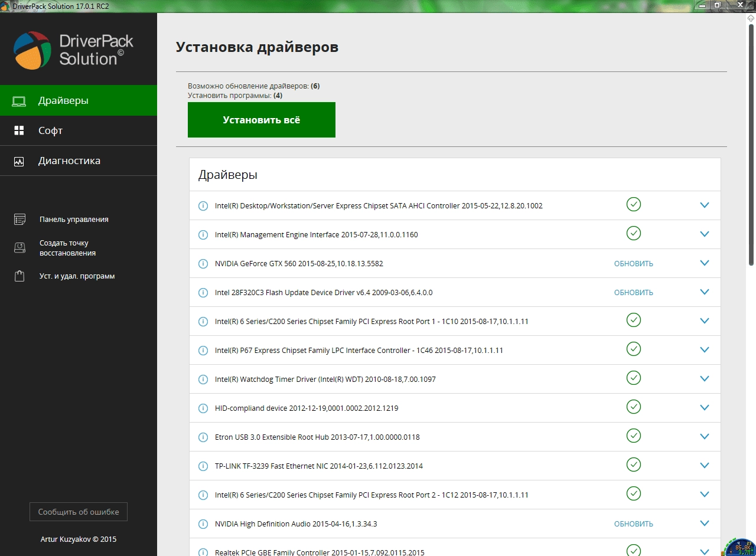Click info icon for PCI Express Root Port 1

203,322
